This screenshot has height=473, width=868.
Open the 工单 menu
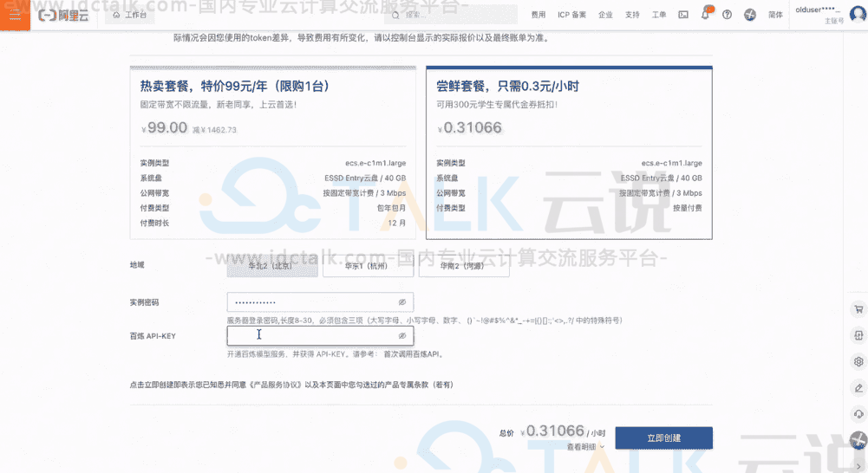click(659, 15)
